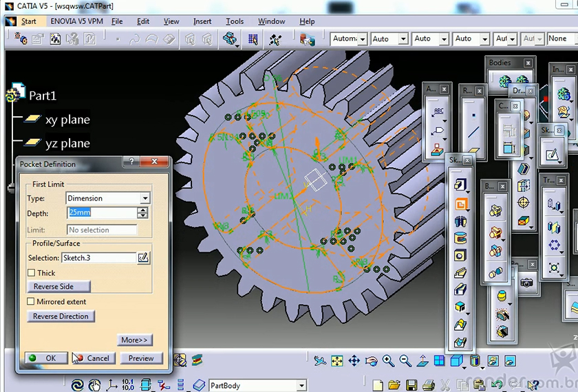Image resolution: width=578 pixels, height=392 pixels.
Task: Toggle the Mirrored extent checkbox
Action: pyautogui.click(x=31, y=301)
